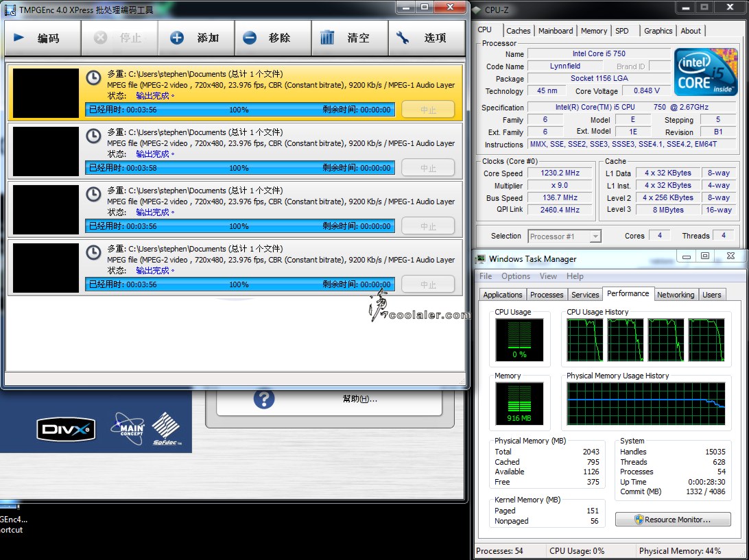
Task: Click the 中止 button in the 00:03:58 job
Action: [x=428, y=167]
